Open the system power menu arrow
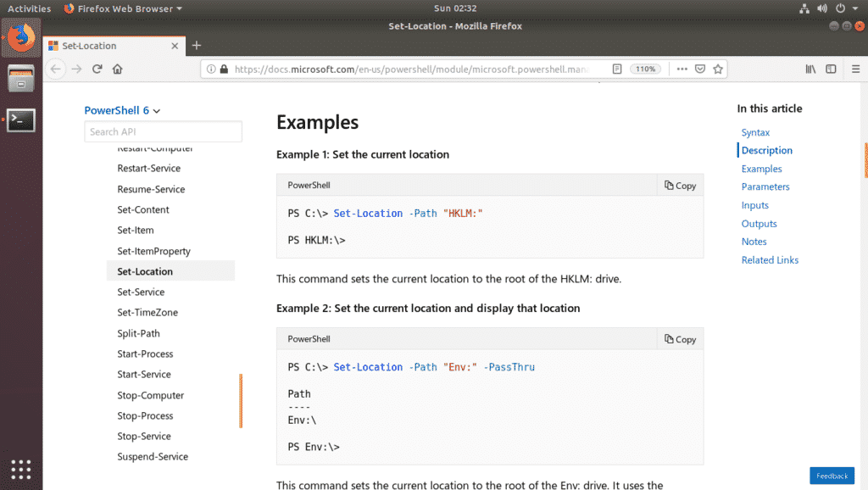The height and width of the screenshot is (490, 868). [x=854, y=8]
